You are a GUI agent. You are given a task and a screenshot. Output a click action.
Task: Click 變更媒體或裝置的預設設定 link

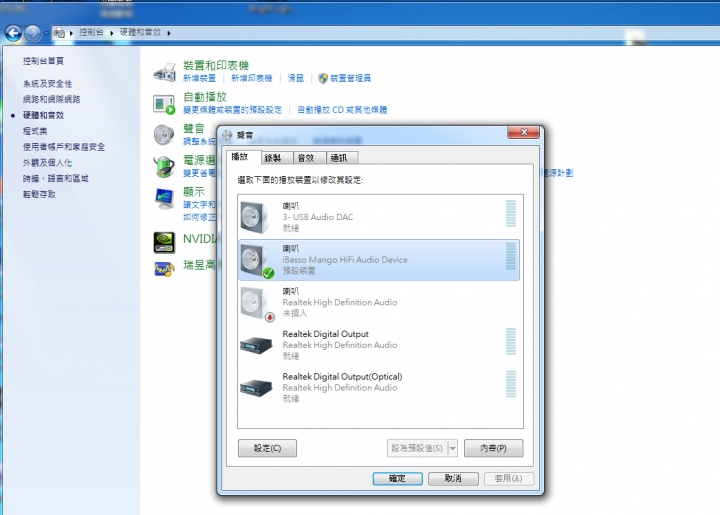[232, 110]
